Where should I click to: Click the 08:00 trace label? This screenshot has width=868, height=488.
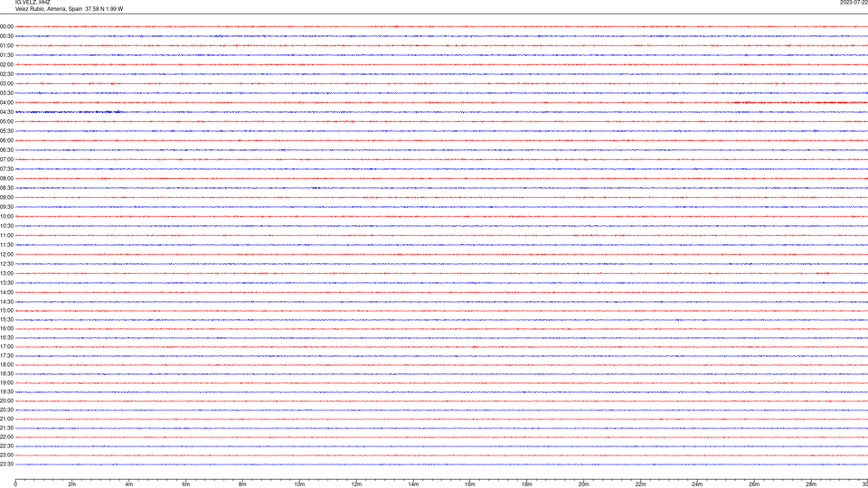(x=6, y=178)
